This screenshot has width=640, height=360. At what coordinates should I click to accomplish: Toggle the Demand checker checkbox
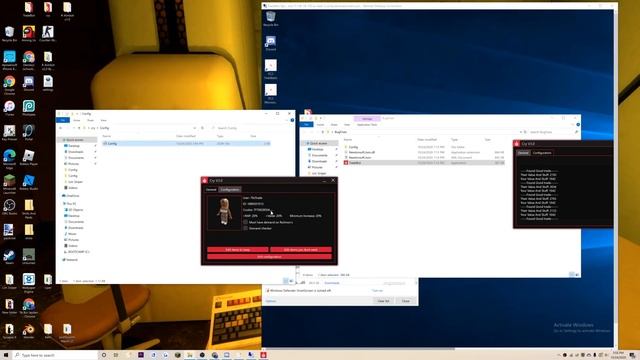pos(245,228)
